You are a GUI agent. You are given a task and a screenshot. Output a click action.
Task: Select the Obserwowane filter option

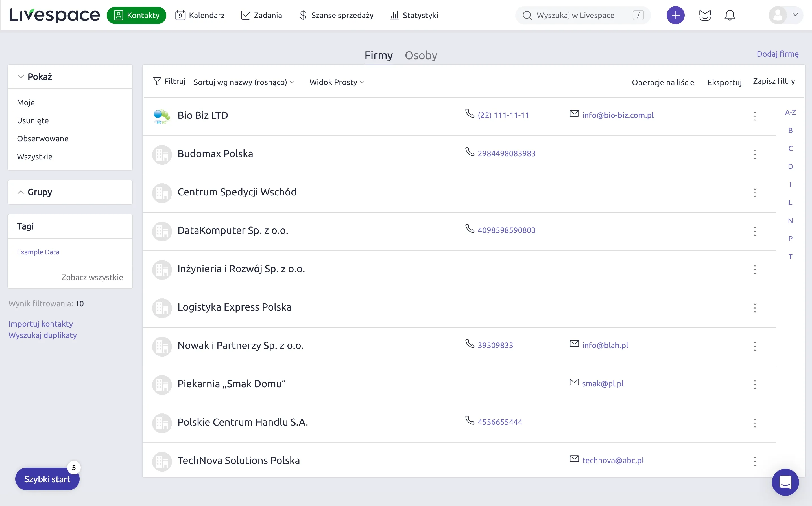coord(43,138)
